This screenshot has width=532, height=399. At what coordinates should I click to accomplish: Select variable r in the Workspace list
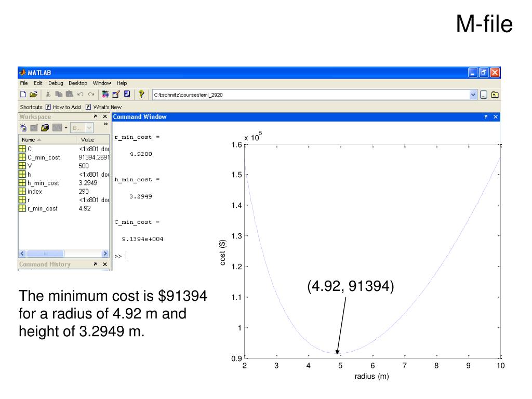[x=29, y=200]
